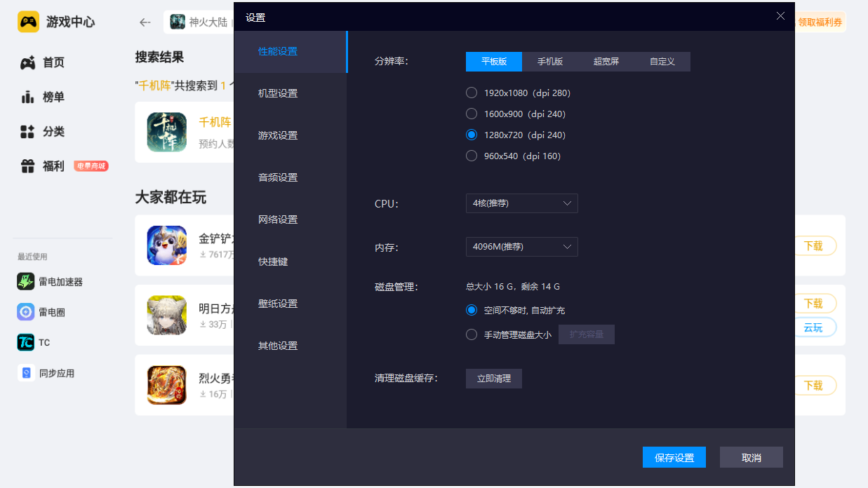
Task: Select 平板版 resolution mode
Action: coord(494,62)
